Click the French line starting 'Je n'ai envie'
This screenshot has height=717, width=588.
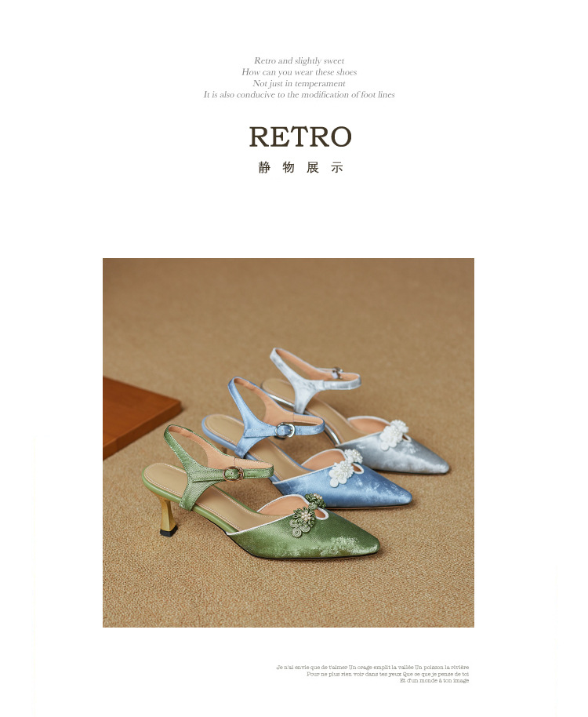coord(372,667)
